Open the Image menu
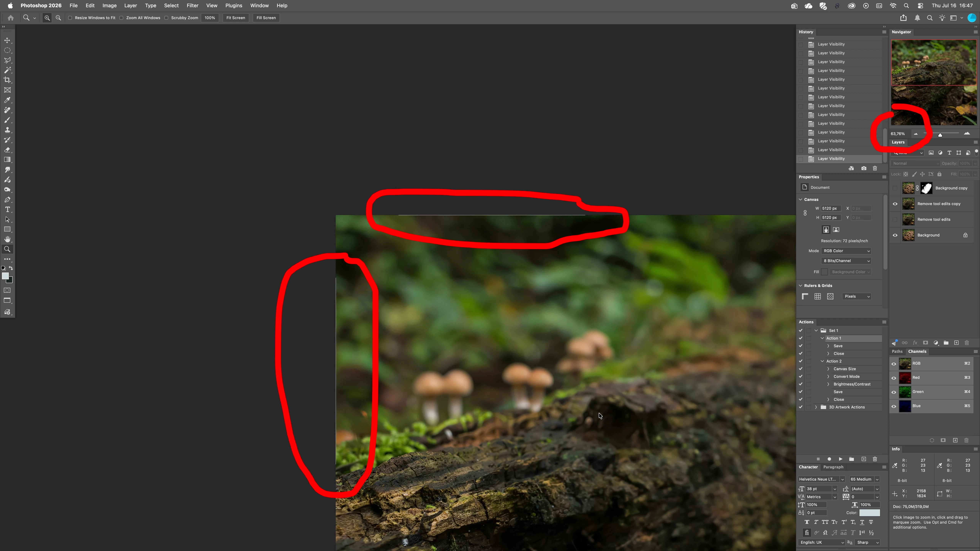 tap(109, 6)
